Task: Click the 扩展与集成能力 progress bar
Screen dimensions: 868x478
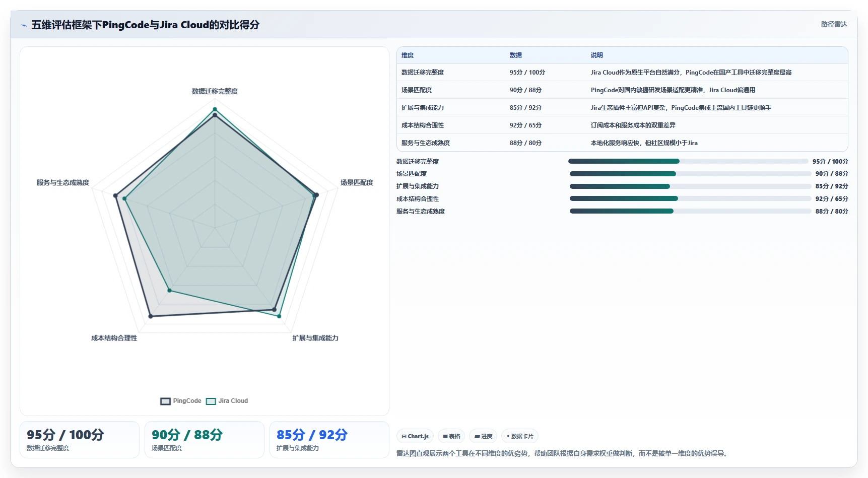Action: click(x=691, y=186)
